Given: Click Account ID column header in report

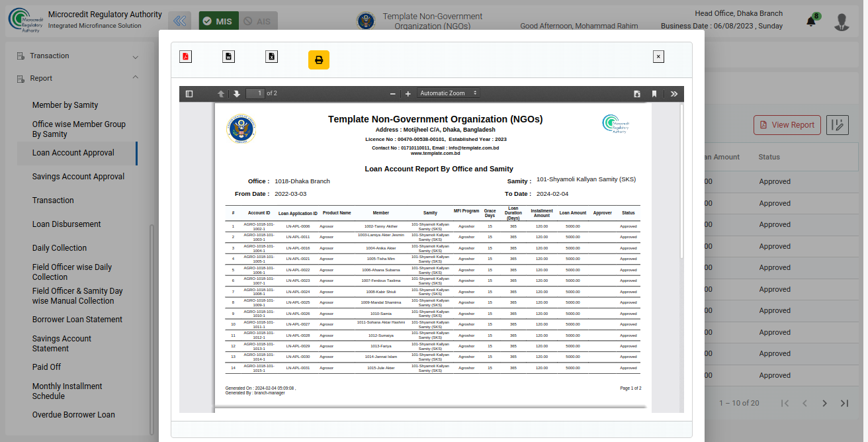Looking at the screenshot, I should [259, 213].
